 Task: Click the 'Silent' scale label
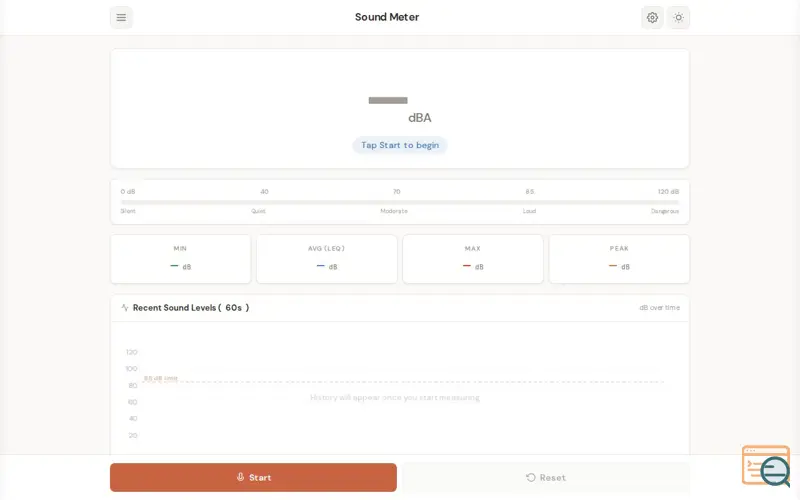pyautogui.click(x=128, y=211)
